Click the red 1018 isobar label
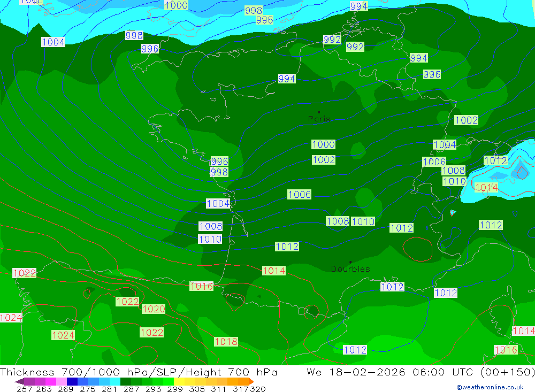Screen dimensions: 535x392 click(x=226, y=342)
